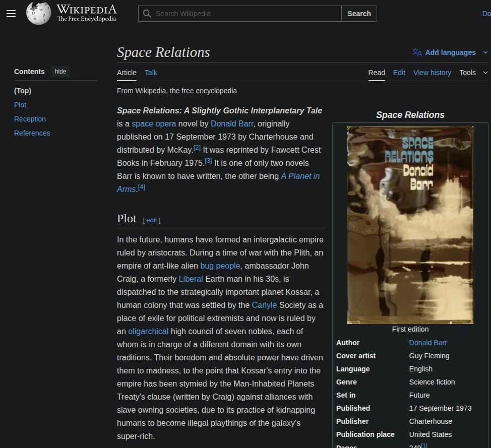Jump to (Top) in Contents
This screenshot has height=448, width=491.
pos(23,91)
